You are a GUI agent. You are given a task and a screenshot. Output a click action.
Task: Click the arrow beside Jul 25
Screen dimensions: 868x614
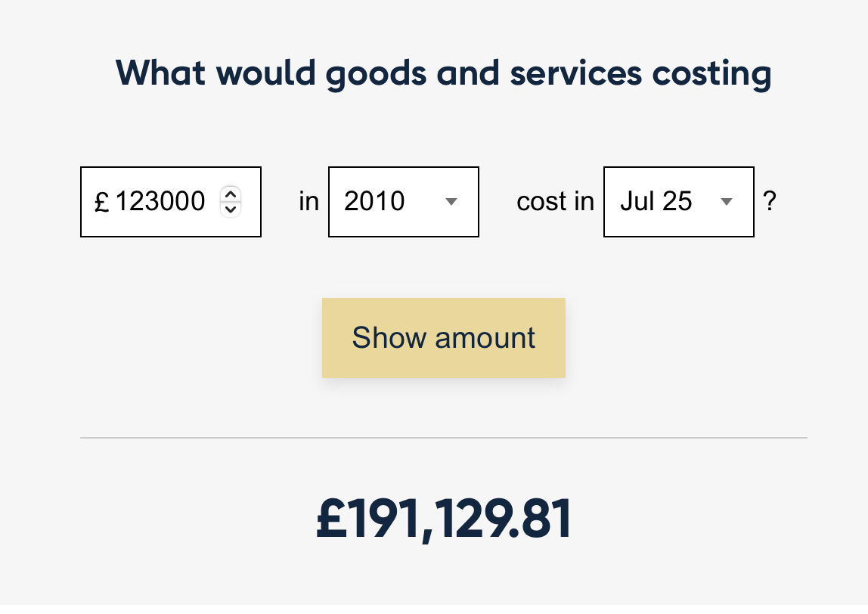[x=727, y=202]
